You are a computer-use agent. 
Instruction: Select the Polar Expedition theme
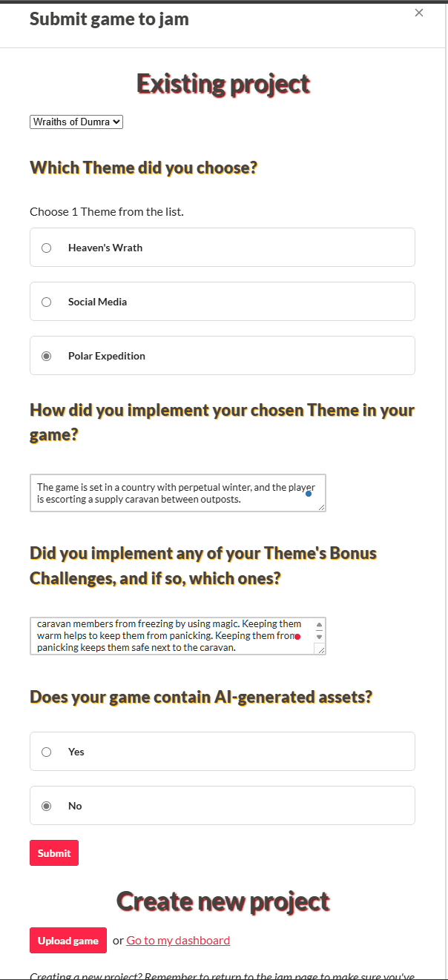coord(46,356)
